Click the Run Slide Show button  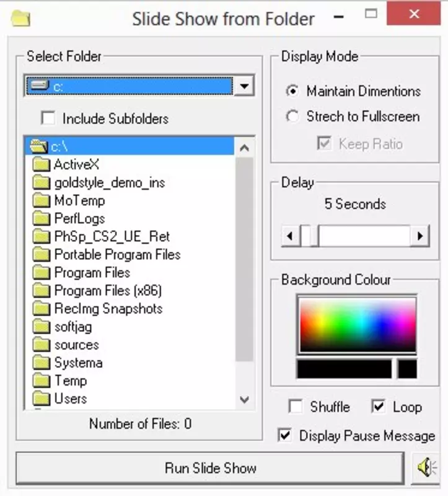pyautogui.click(x=210, y=468)
